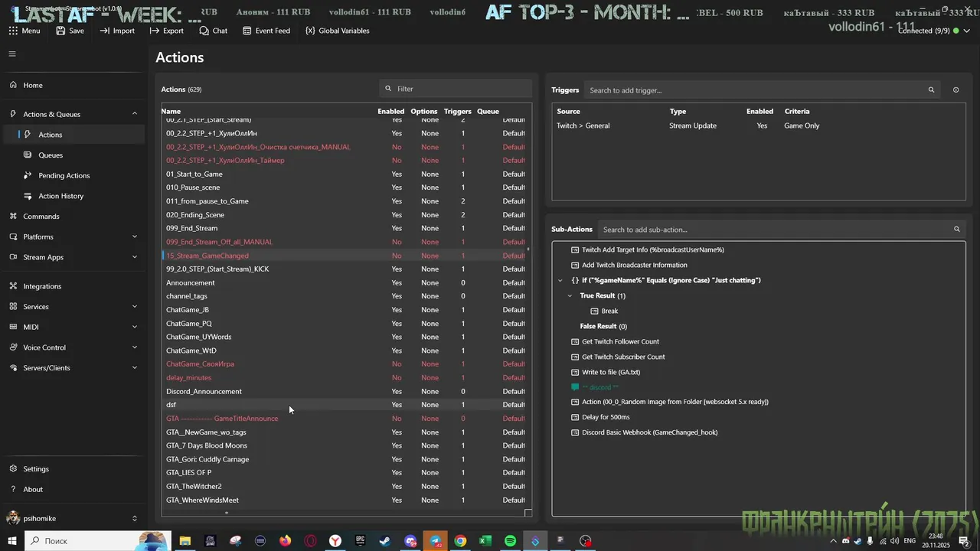980x551 pixels.
Task: Click the icon of Delay for 500ms sub-action
Action: (576, 417)
